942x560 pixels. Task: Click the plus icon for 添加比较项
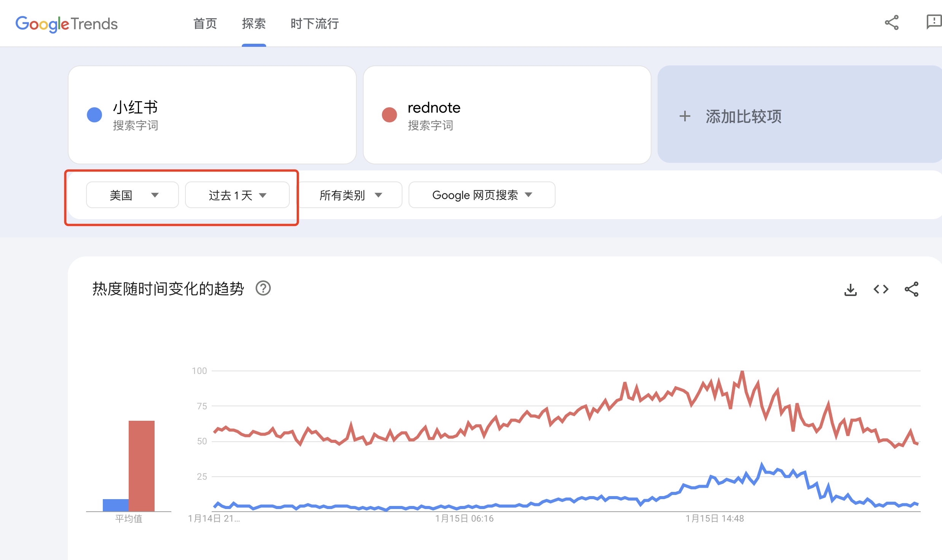click(685, 116)
